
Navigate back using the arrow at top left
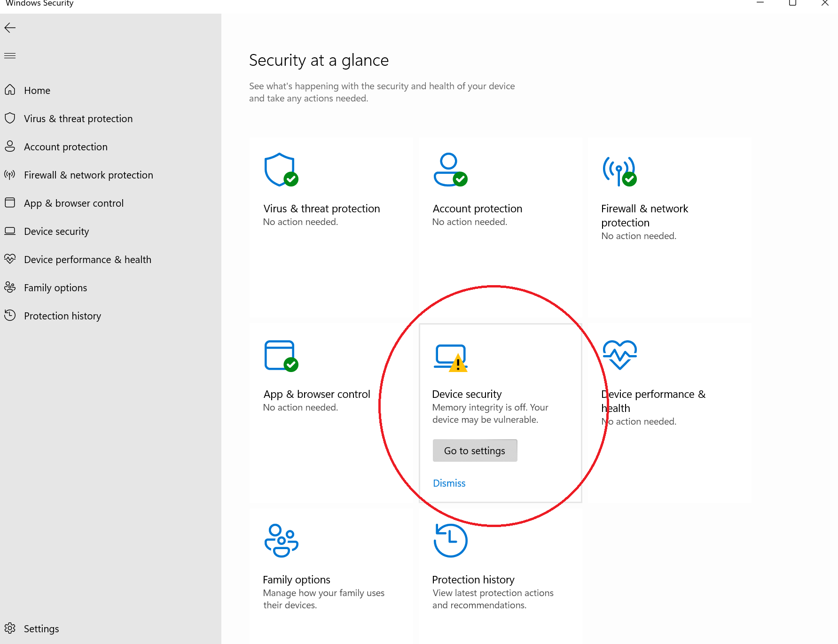tap(10, 28)
